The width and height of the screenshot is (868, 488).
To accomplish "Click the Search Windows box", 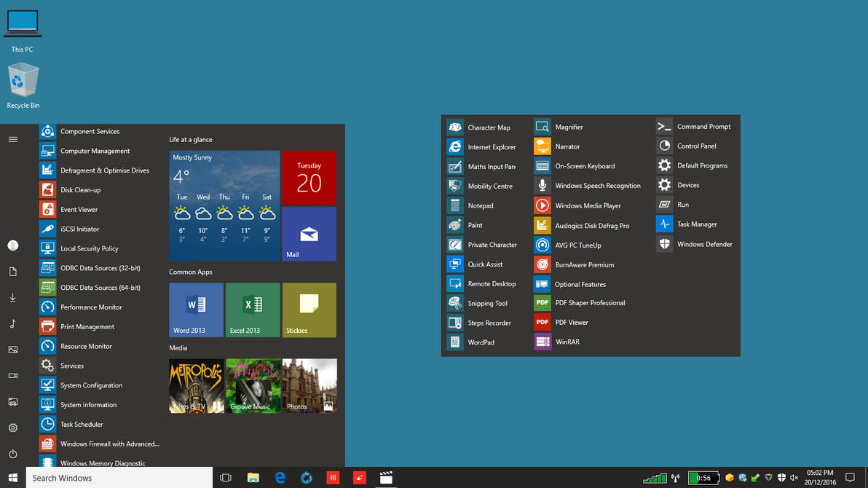I will click(109, 478).
